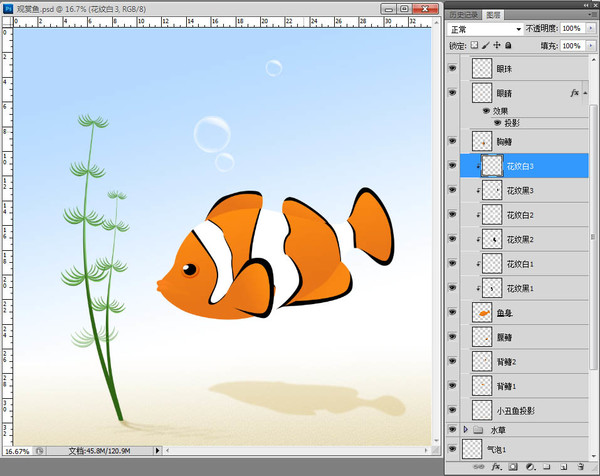Click the Photoshop icon in the document title bar
The height and width of the screenshot is (476, 600).
click(x=8, y=8)
